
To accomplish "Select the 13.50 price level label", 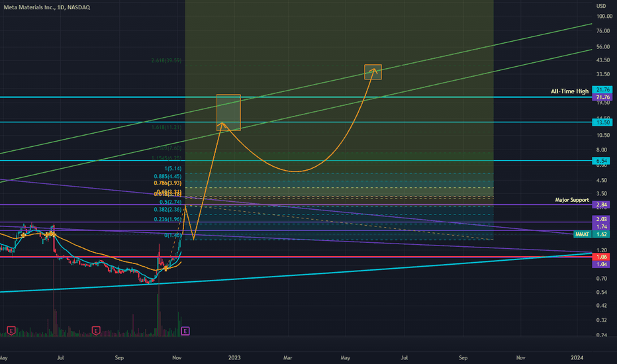I will point(602,122).
